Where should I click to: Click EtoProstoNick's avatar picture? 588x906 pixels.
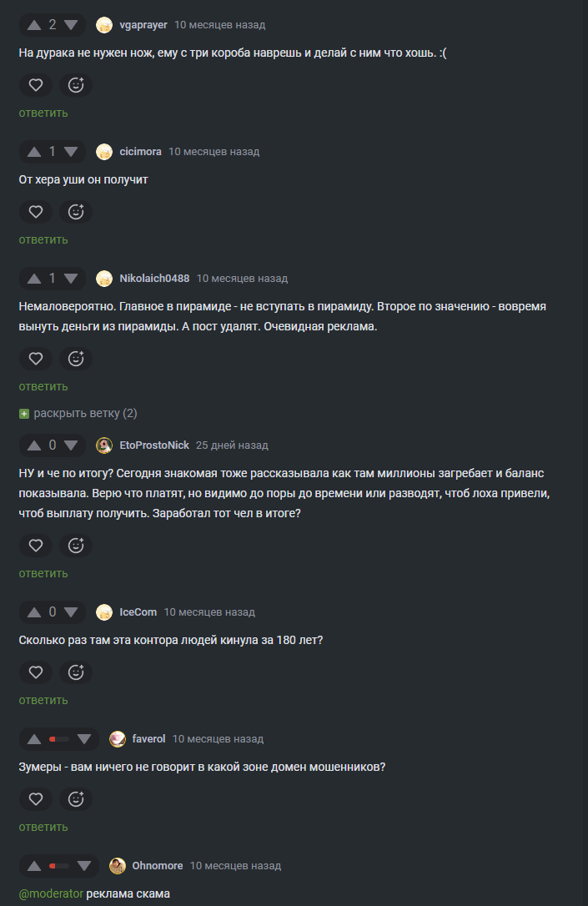click(104, 445)
